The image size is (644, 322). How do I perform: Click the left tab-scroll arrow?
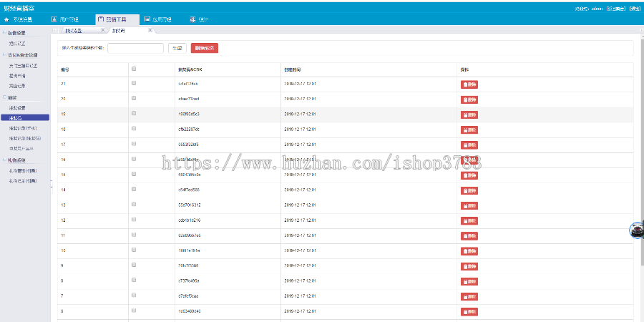tap(54, 30)
